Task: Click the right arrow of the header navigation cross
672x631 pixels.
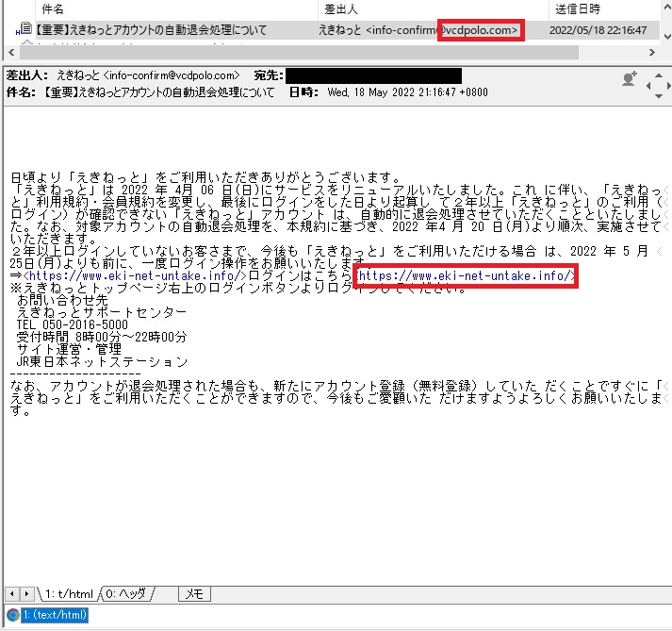Action: [x=668, y=86]
